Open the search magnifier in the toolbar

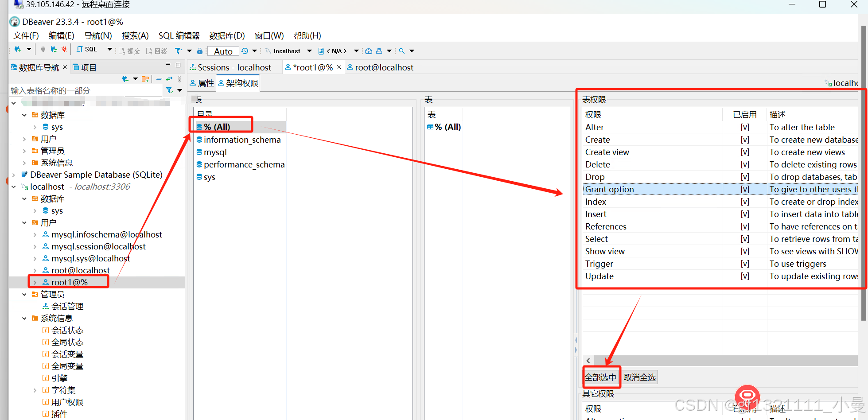point(401,51)
